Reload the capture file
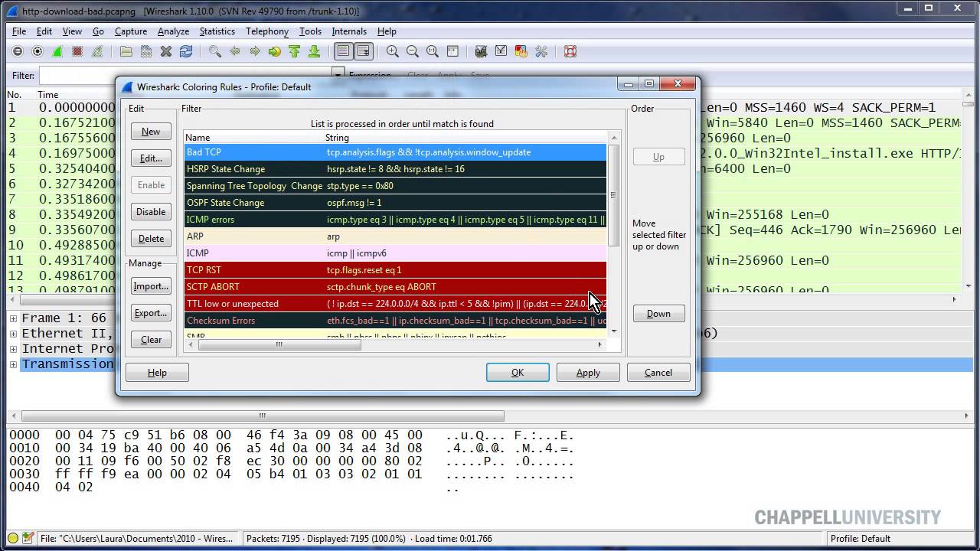Screen dimensions: 980x551 186,51
